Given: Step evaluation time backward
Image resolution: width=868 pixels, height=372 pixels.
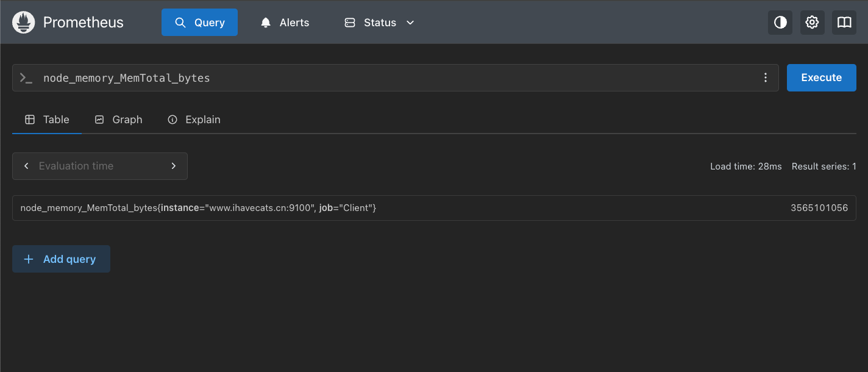Looking at the screenshot, I should point(26,166).
